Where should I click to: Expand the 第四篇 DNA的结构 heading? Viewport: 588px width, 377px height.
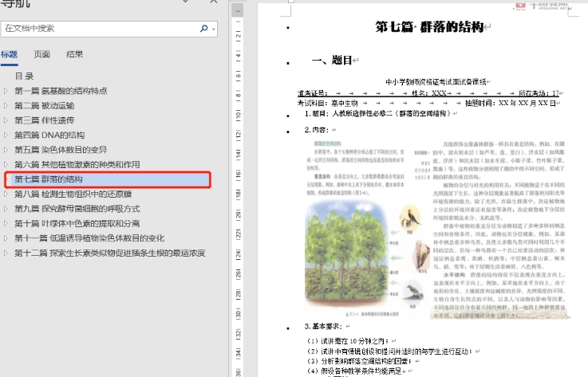pyautogui.click(x=7, y=135)
